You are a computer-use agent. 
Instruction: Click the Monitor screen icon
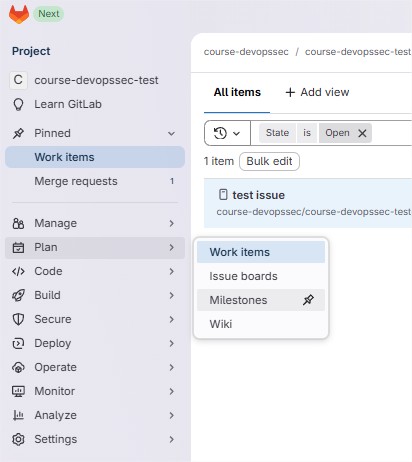(x=18, y=391)
